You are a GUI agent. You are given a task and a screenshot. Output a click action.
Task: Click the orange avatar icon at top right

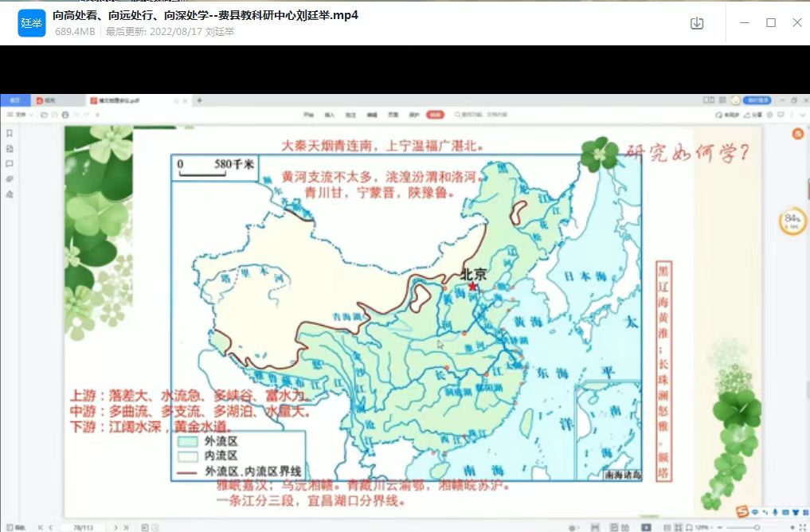coord(797,134)
